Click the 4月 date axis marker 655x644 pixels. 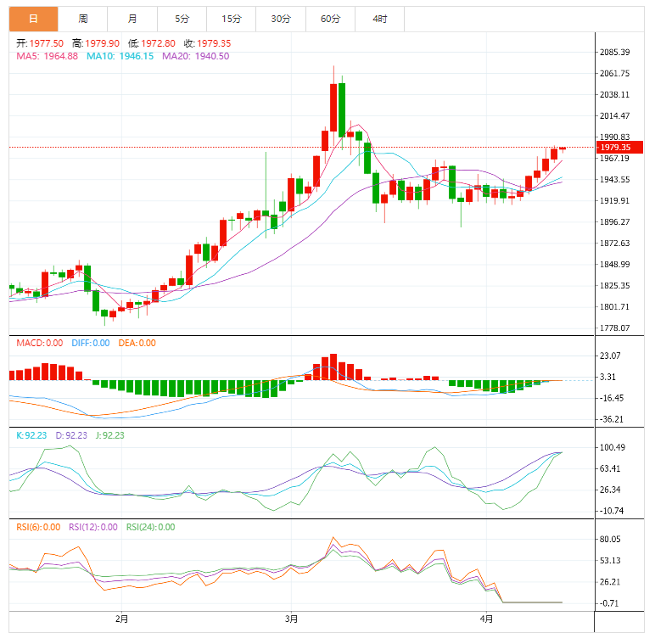pos(487,619)
